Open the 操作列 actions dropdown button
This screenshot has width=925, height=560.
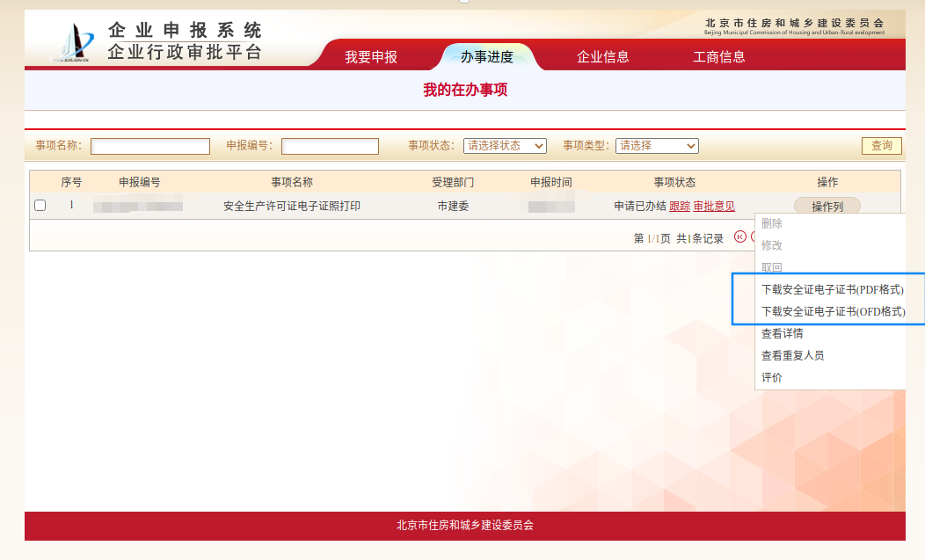pyautogui.click(x=827, y=207)
